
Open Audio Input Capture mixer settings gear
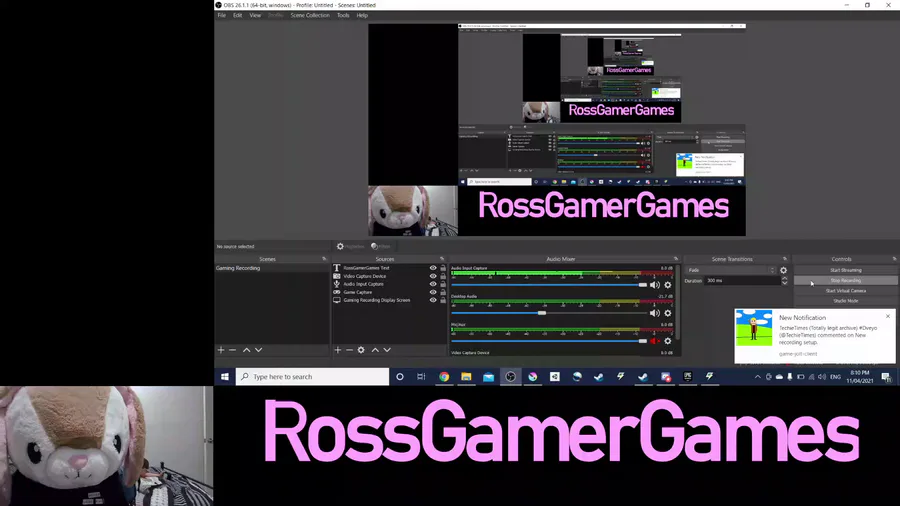click(x=668, y=285)
